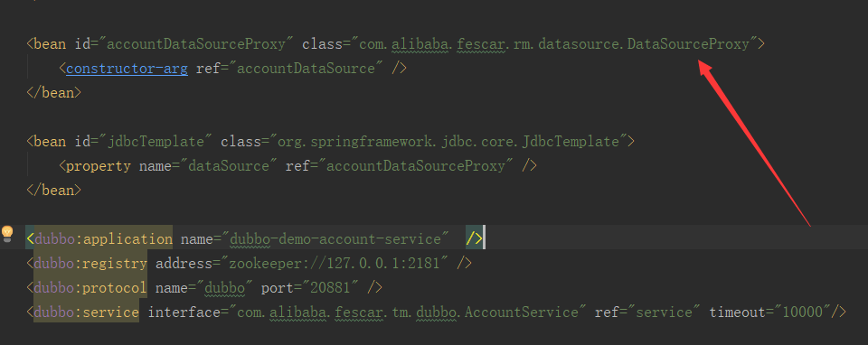Click accountDataSourceProxy ref in property tag
This screenshot has width=868, height=345.
coord(416,166)
